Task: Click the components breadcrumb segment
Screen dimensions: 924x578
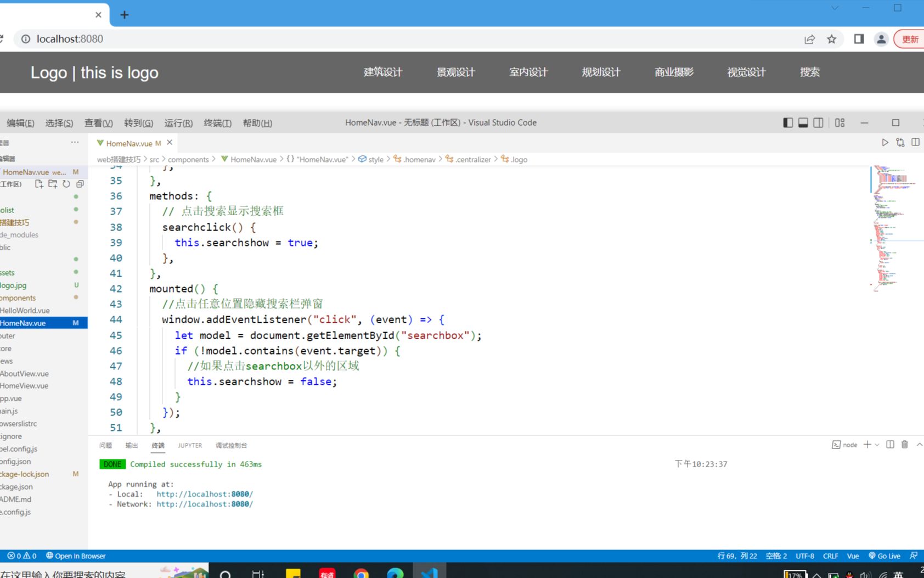Action: click(188, 160)
